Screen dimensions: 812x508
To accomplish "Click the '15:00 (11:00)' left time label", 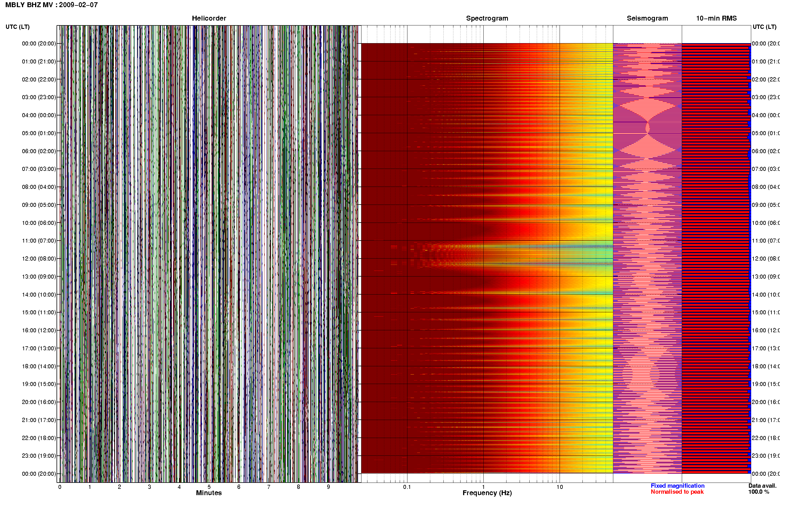I will (39, 313).
